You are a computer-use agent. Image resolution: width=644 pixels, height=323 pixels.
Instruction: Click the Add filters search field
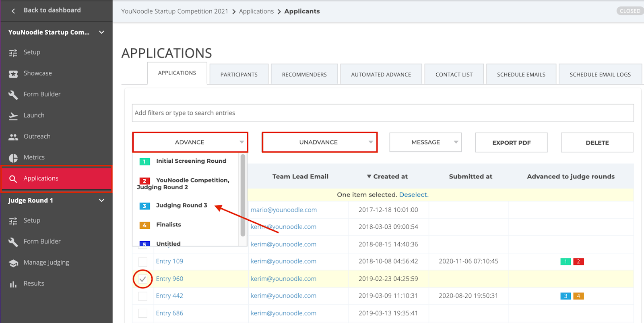(383, 113)
